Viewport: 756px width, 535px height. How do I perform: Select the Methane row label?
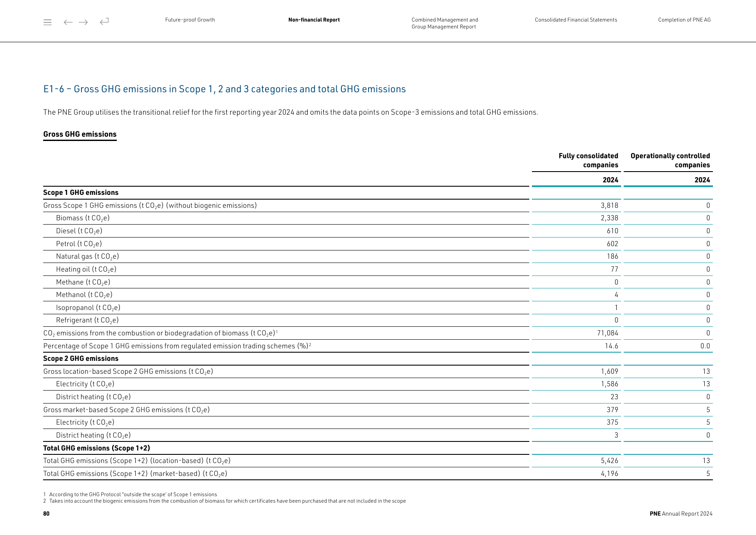[83, 282]
